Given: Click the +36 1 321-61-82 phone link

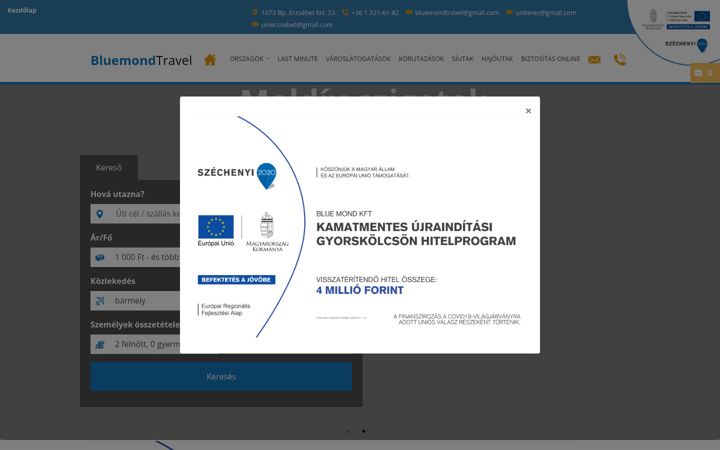Looking at the screenshot, I should (x=375, y=12).
